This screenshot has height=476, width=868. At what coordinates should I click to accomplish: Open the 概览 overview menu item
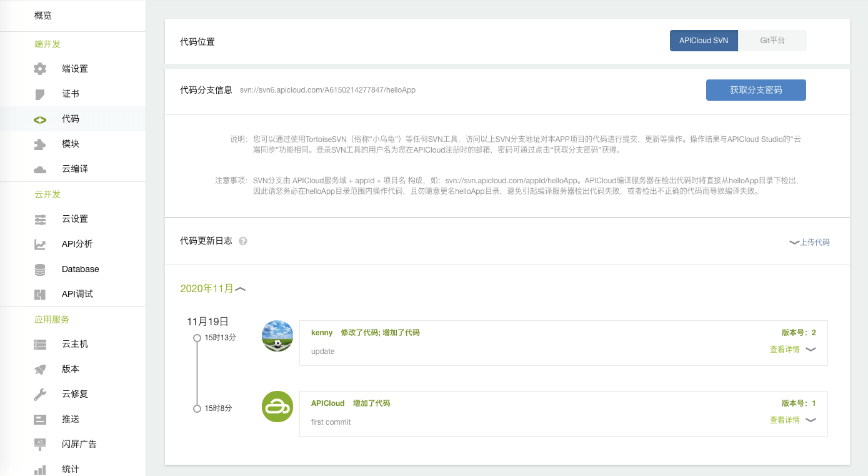point(43,15)
